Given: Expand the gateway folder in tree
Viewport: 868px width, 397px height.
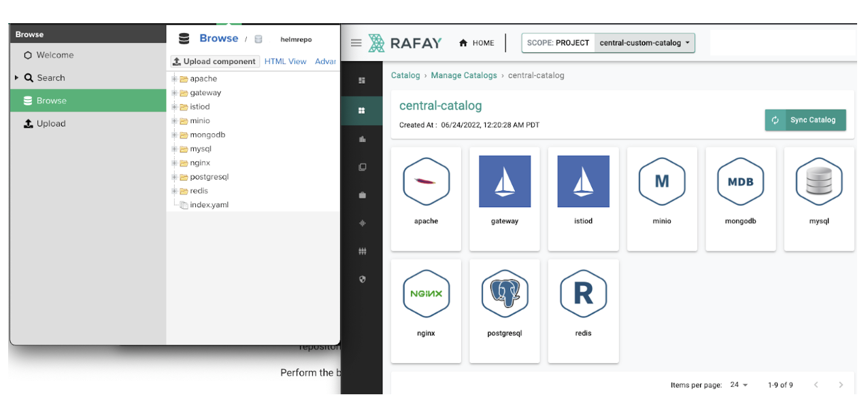Looking at the screenshot, I should [x=174, y=92].
